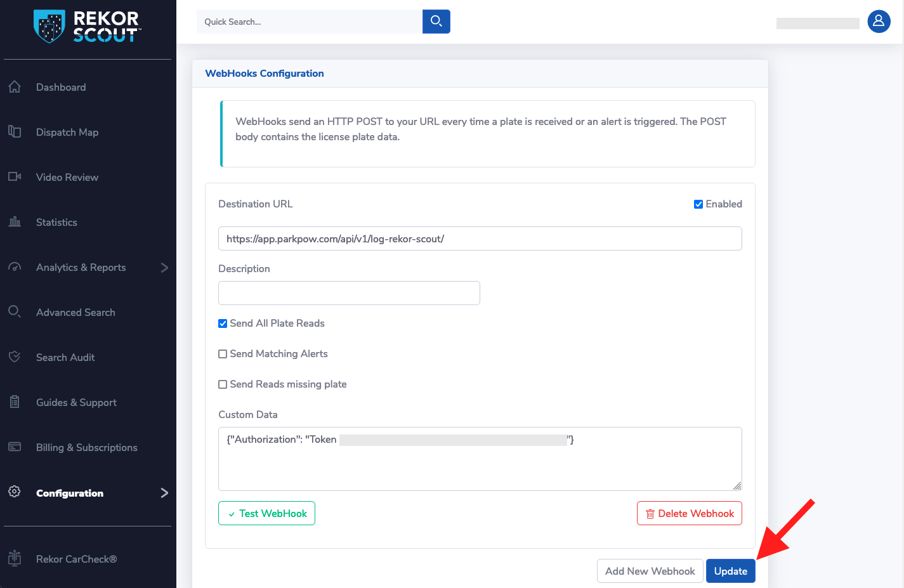Click the Billing & Subscriptions card icon
Screen dimensions: 904x588
(15, 447)
